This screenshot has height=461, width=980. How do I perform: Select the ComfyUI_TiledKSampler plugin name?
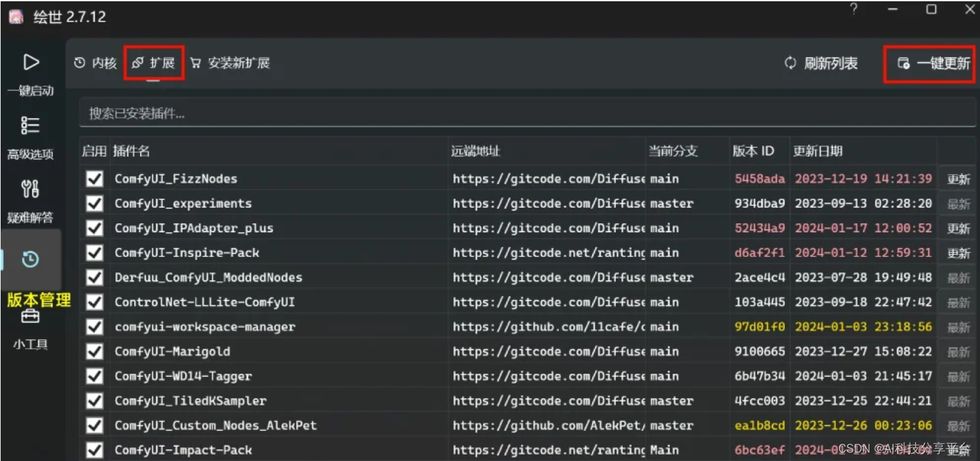point(191,401)
